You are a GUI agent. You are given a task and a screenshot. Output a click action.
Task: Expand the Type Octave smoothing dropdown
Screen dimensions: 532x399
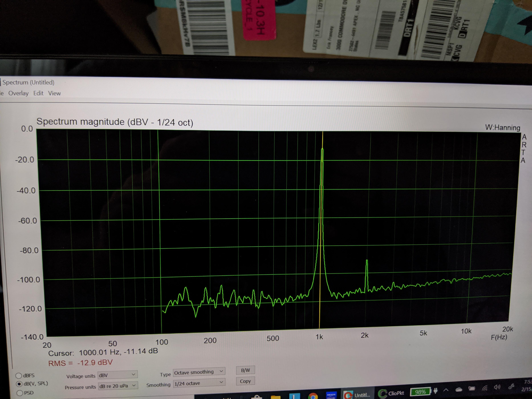pyautogui.click(x=199, y=372)
